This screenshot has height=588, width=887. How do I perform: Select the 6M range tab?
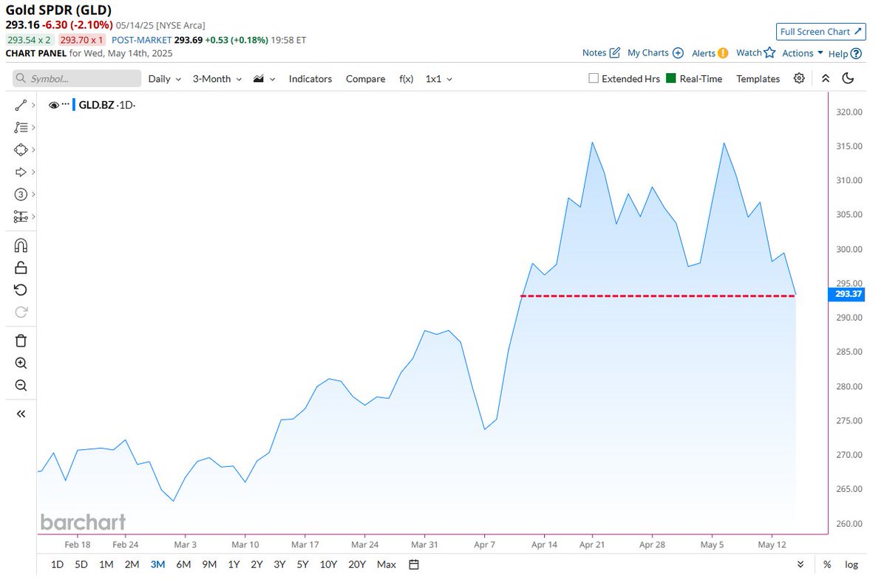(x=183, y=564)
